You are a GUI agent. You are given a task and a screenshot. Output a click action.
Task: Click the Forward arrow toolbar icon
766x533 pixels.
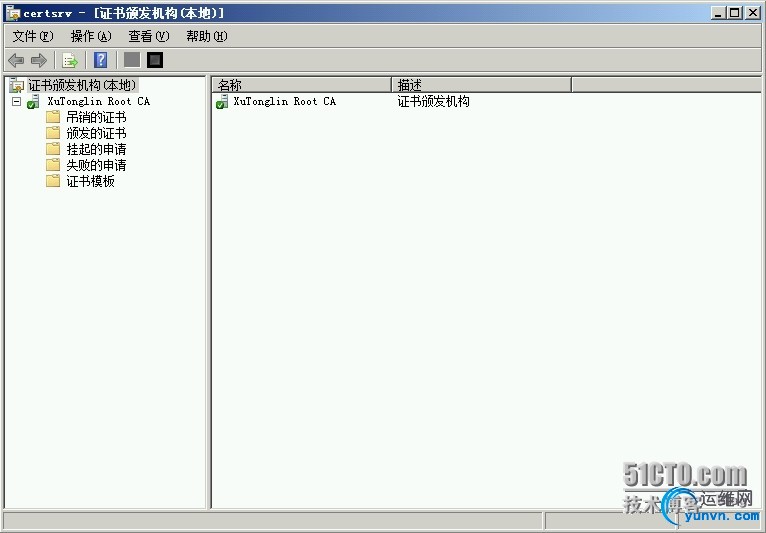click(39, 61)
